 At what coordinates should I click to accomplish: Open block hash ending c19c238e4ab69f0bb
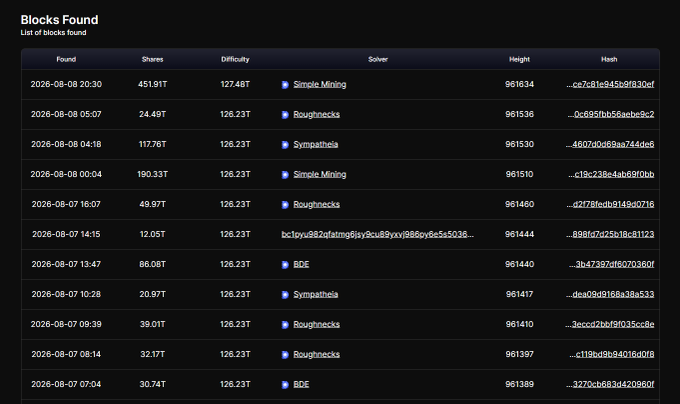611,174
